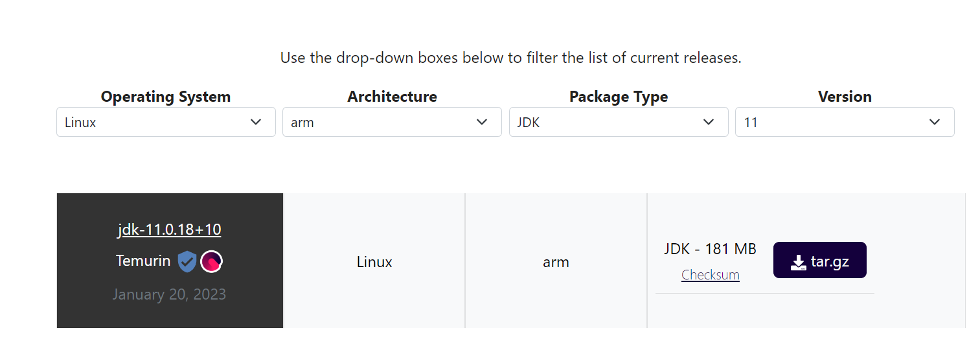Select the January 20, 2023 release date
The image size is (980, 343).
pos(170,294)
